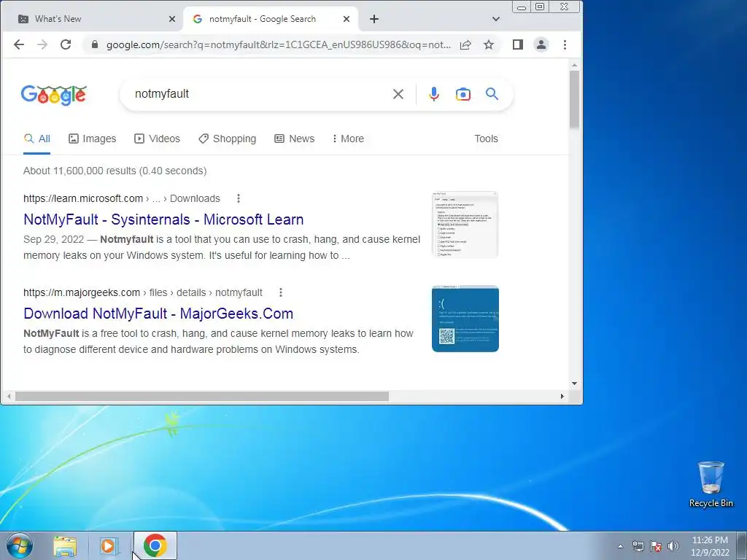Viewport: 747px width, 560px height.
Task: Search by image using camera icon
Action: coord(462,94)
